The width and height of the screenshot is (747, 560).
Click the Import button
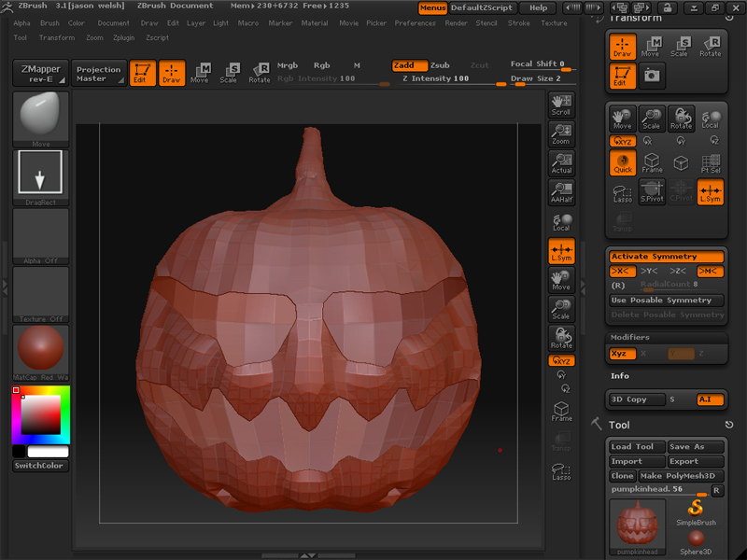[x=637, y=461]
